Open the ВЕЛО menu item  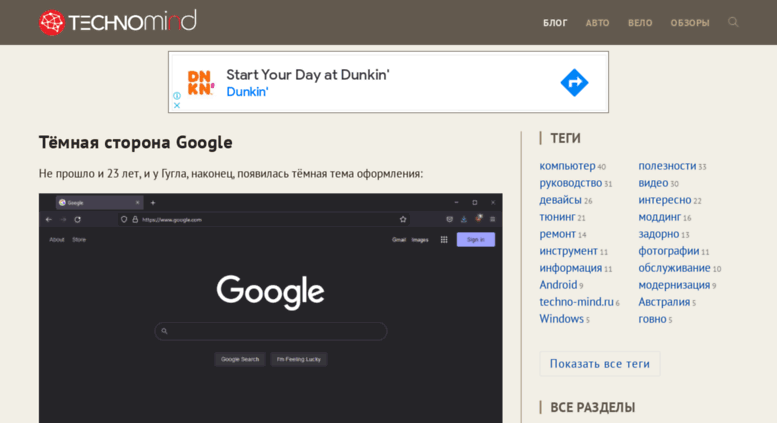[640, 23]
